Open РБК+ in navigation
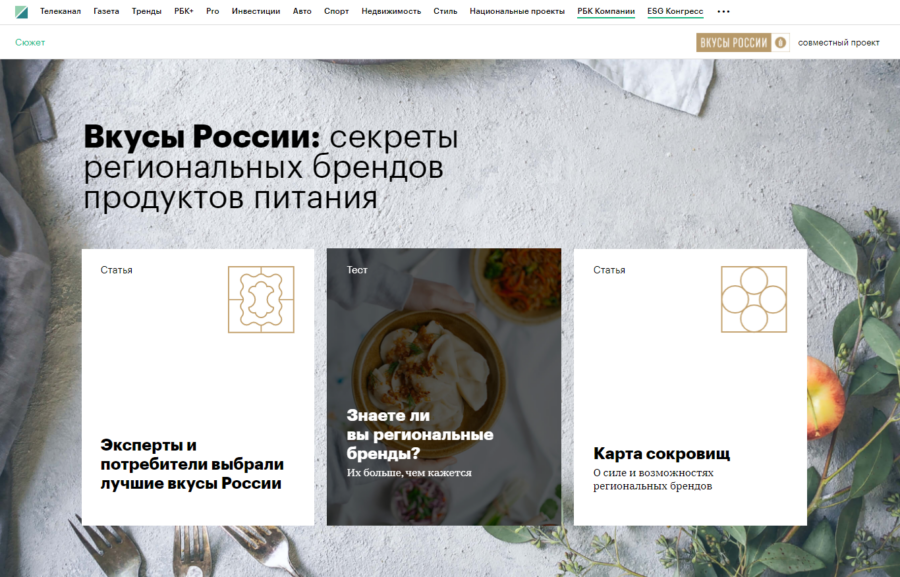 coord(184,12)
